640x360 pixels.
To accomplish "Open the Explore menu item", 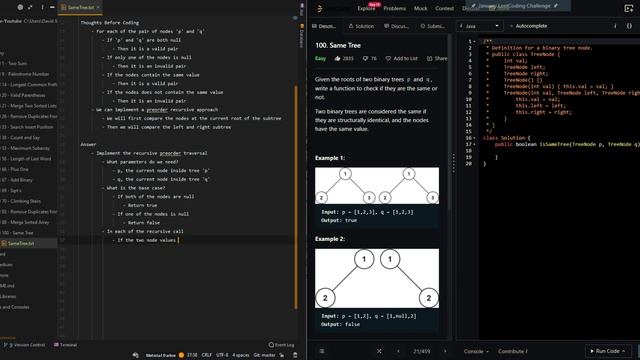I will pyautogui.click(x=366, y=9).
